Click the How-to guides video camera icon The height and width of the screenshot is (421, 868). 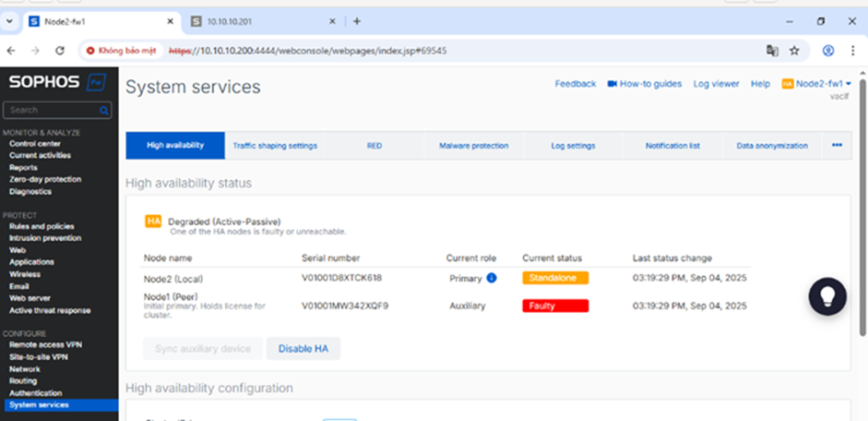612,84
